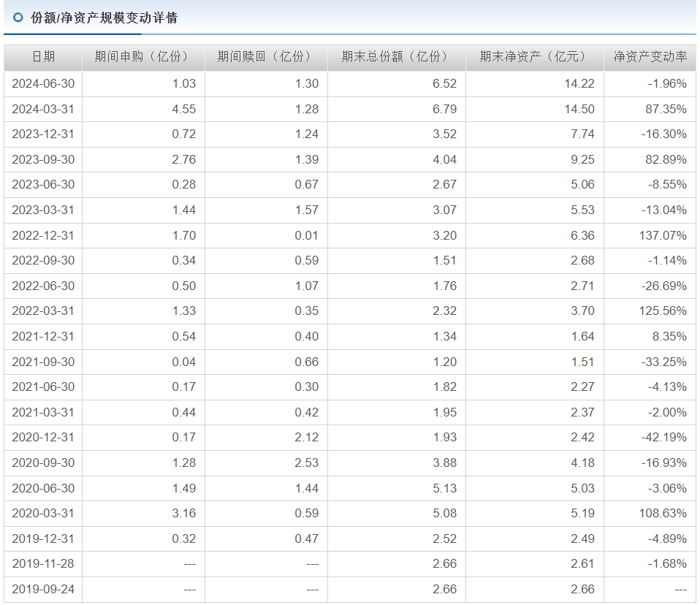Select the 日期 column header
The height and width of the screenshot is (605, 700).
[43, 57]
